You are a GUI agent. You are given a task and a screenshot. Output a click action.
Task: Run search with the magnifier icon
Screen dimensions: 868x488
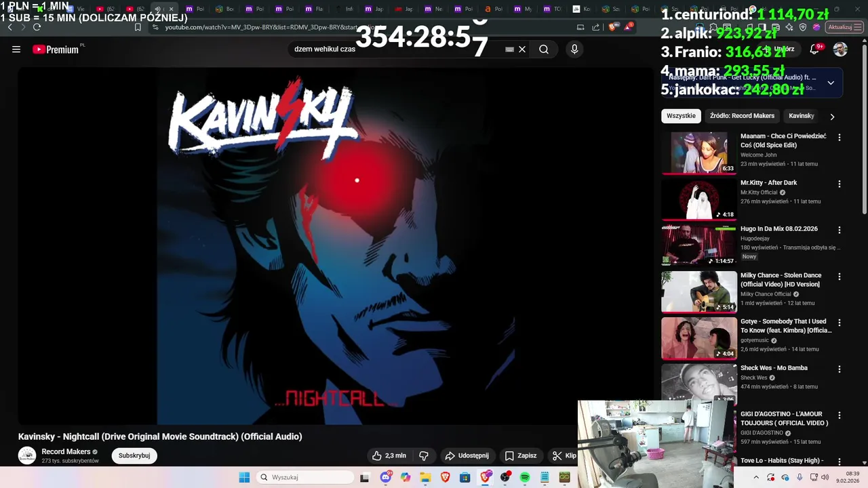(x=544, y=49)
